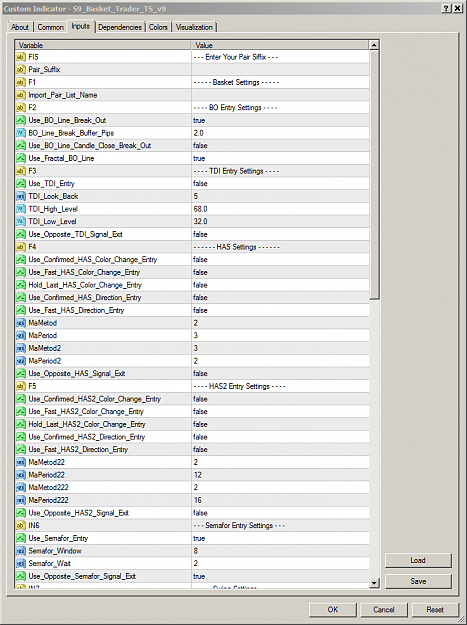Click icon for Use_Opposite_HAS_Signal_Exit

(x=21, y=373)
